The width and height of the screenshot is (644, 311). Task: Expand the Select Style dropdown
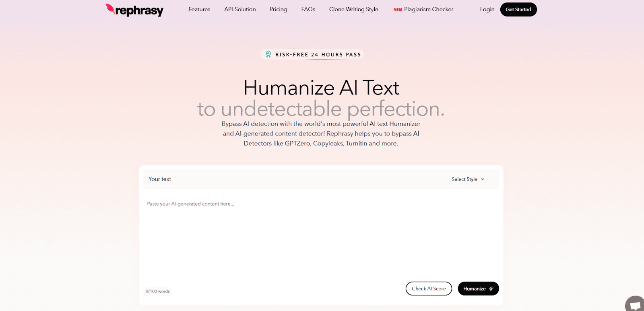tap(468, 179)
